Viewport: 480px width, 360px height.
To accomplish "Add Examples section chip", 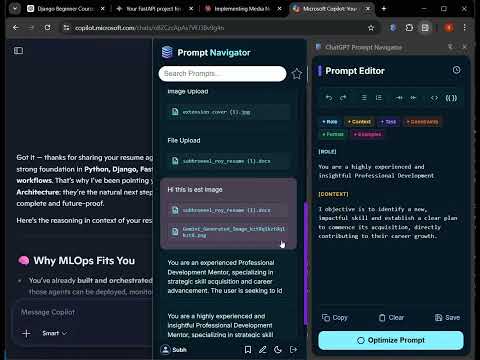I will [367, 134].
